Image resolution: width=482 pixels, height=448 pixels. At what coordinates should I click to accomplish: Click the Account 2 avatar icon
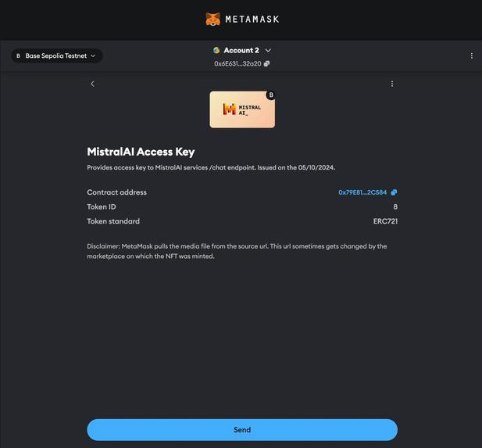click(216, 50)
